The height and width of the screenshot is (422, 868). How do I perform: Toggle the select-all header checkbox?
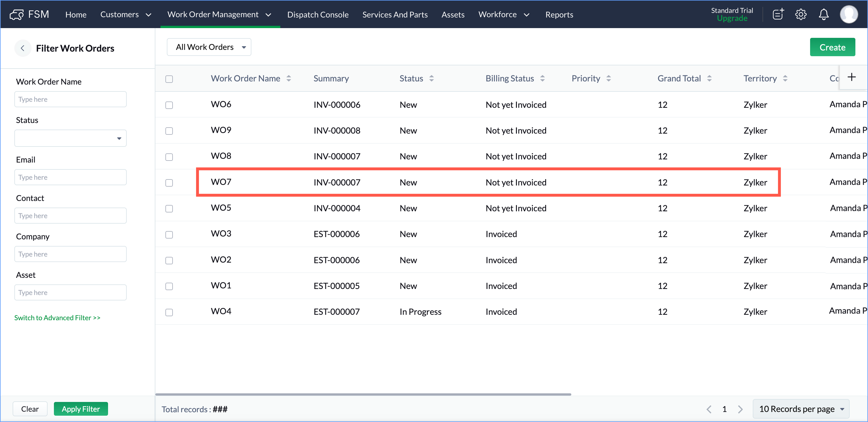click(x=169, y=79)
